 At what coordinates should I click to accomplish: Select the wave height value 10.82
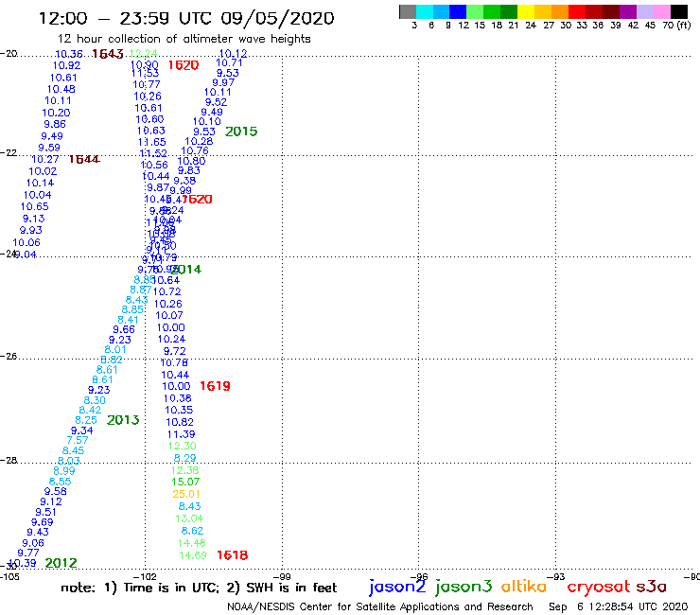tap(180, 422)
